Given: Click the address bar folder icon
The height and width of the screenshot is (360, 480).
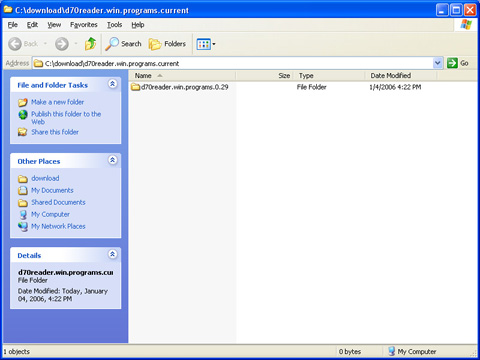Looking at the screenshot, I should coord(39,63).
